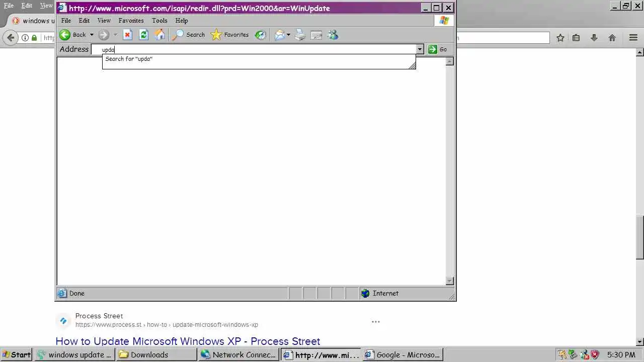Click the Process Street favicon
The image size is (644, 362).
(x=63, y=321)
